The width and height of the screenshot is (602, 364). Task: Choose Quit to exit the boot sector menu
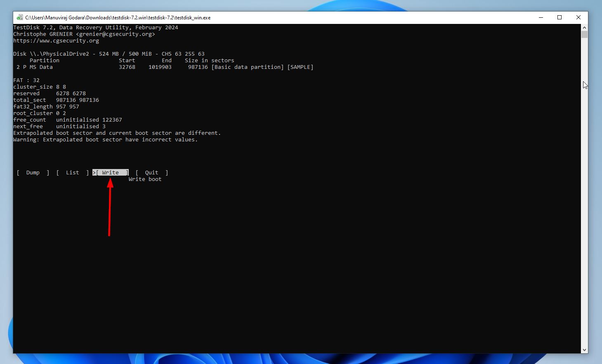(x=151, y=172)
